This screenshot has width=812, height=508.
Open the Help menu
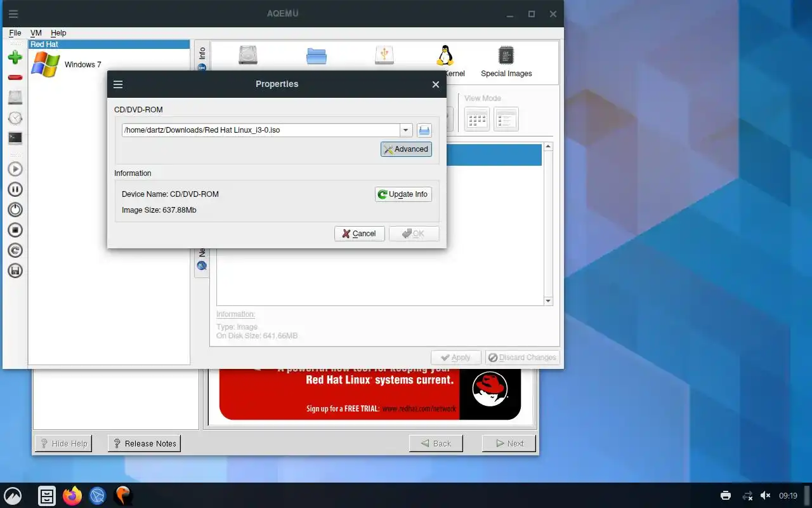pyautogui.click(x=58, y=33)
